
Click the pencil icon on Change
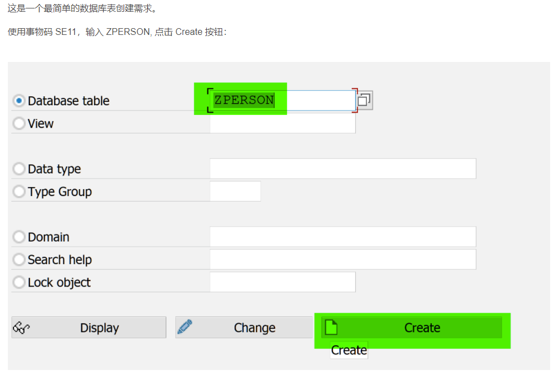185,327
